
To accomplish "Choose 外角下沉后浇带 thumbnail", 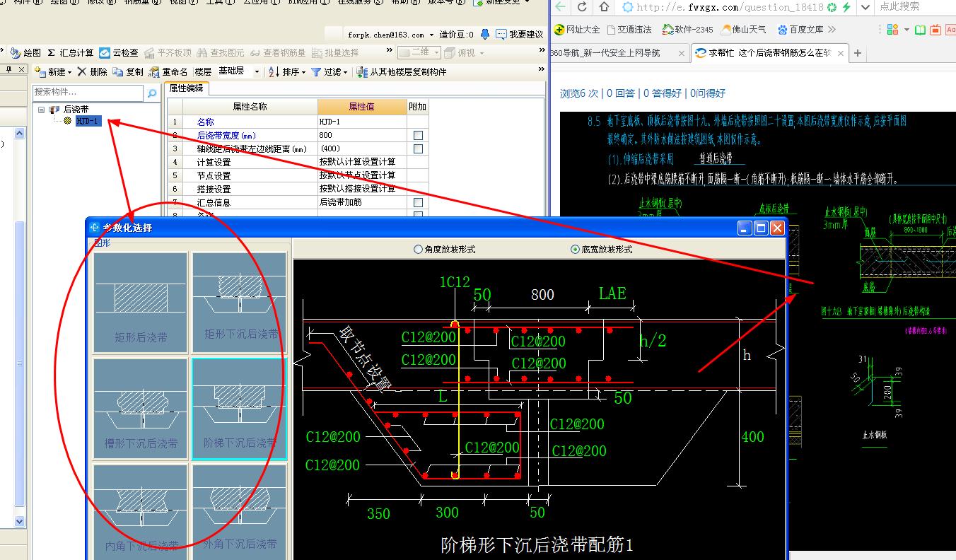I will click(240, 511).
